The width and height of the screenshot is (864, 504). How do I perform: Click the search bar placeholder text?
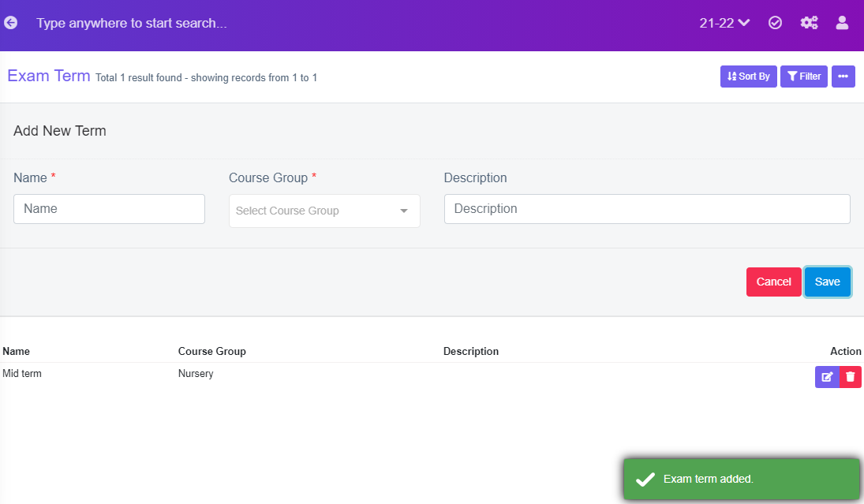pyautogui.click(x=131, y=23)
